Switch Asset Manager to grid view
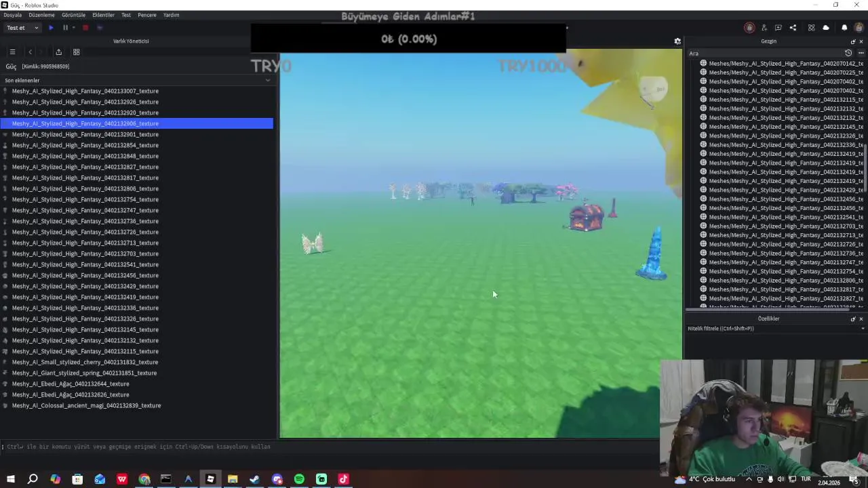The width and height of the screenshot is (868, 488). (76, 52)
